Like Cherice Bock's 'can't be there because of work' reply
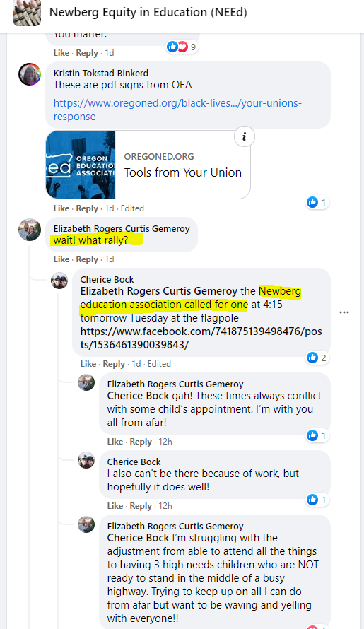 click(115, 506)
